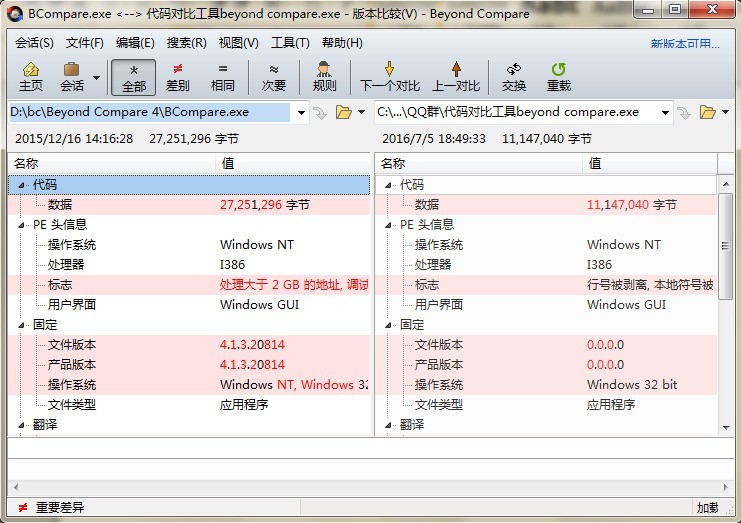Viewport: 741px width, 523px height.
Task: Toggle the 差别 differences filter
Action: tap(178, 77)
